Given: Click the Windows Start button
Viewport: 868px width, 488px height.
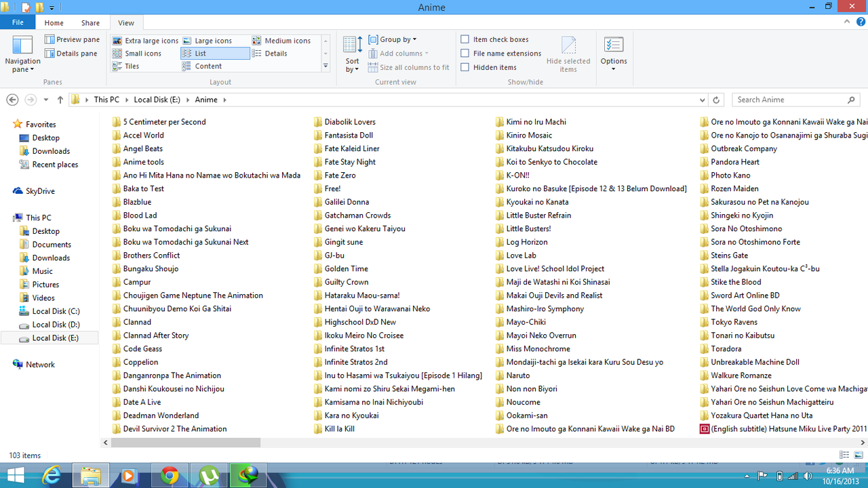Looking at the screenshot, I should click(x=15, y=476).
